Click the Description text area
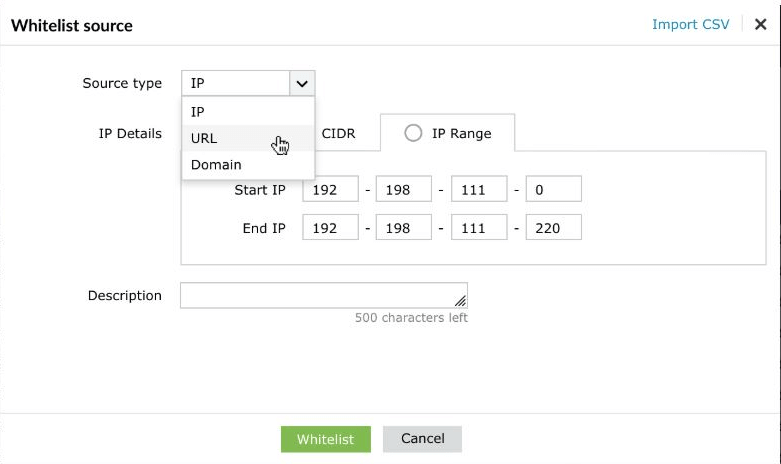 pos(318,296)
